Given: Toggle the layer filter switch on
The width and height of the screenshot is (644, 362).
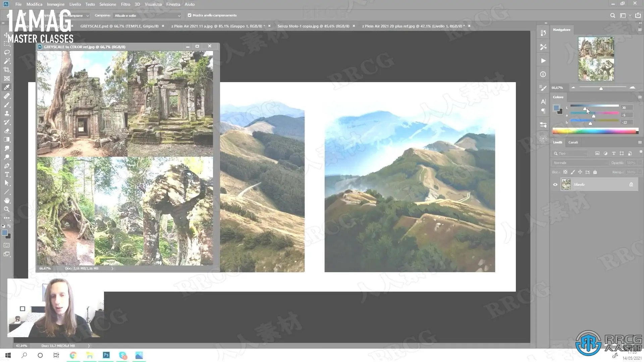Looking at the screenshot, I should click(640, 152).
